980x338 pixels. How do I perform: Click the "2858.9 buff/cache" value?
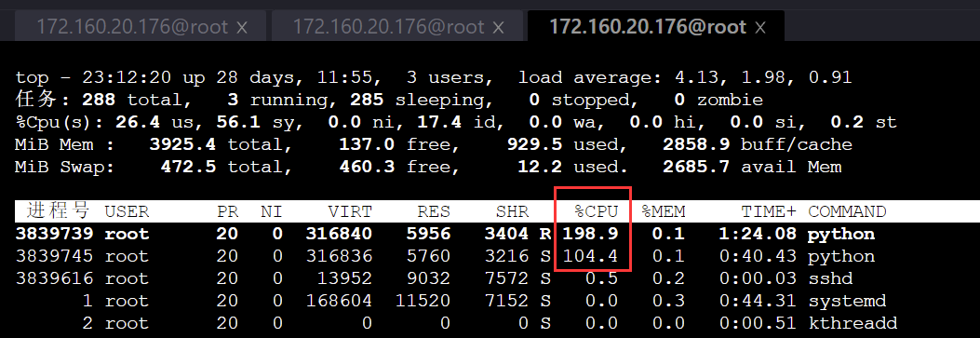pos(758,145)
